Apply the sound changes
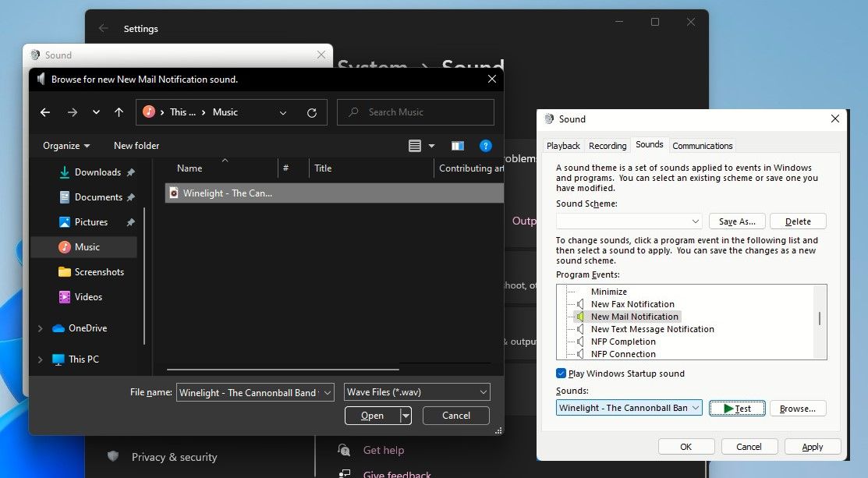868x478 pixels. tap(812, 447)
